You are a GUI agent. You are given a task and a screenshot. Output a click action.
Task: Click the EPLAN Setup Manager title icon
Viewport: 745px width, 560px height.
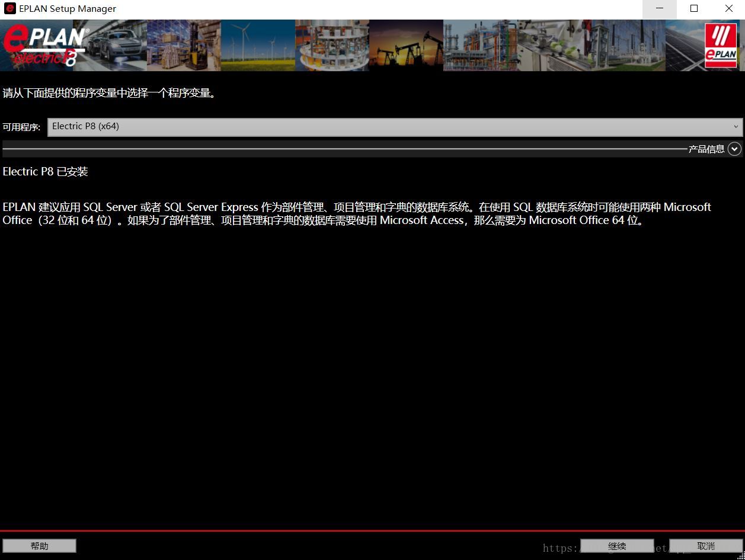[9, 8]
